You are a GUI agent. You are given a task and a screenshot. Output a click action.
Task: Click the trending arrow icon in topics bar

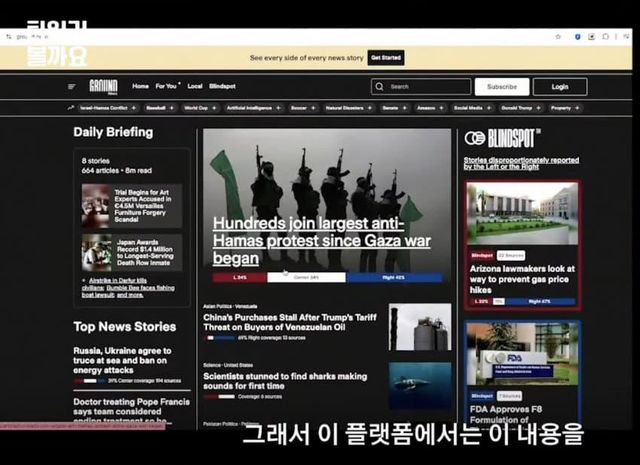point(71,107)
